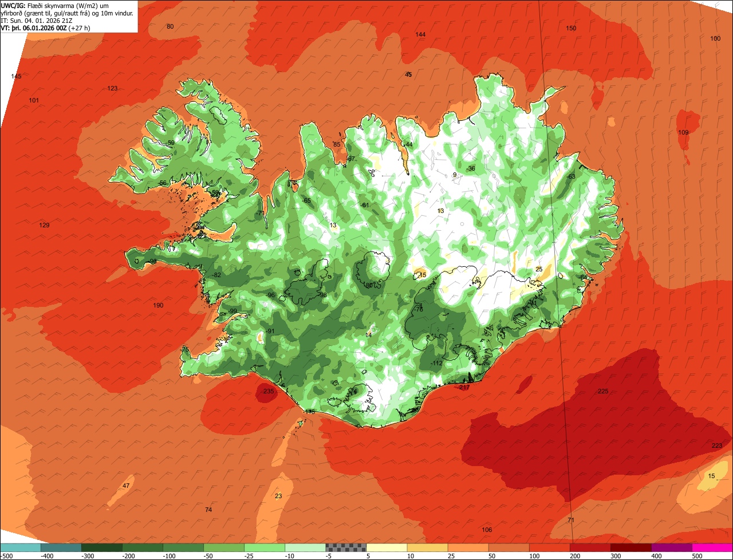
Task: Click the map value '-76' on Vatnajökull
Action: [419, 309]
